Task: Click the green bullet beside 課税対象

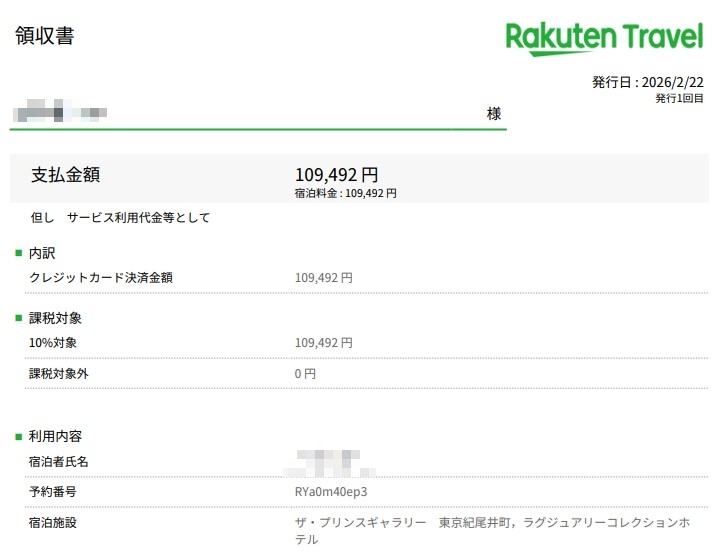Action: tap(17, 318)
